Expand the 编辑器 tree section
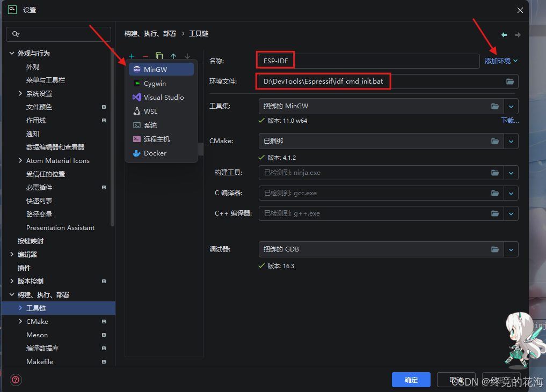The image size is (546, 392). [x=12, y=254]
